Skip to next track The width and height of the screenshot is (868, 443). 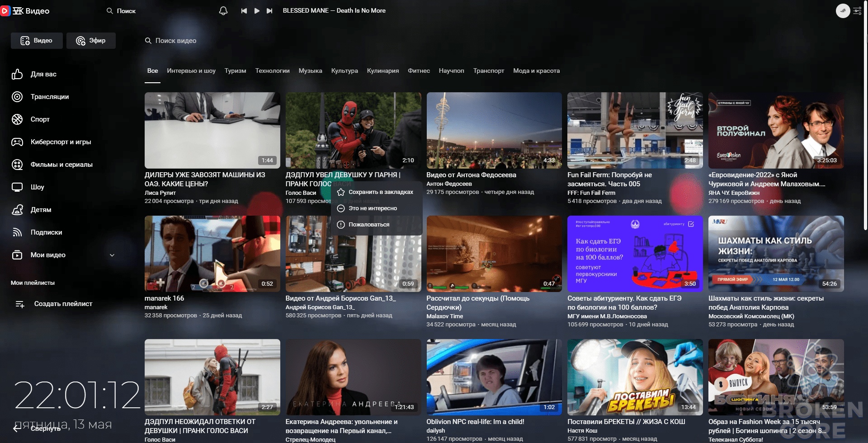(x=269, y=10)
